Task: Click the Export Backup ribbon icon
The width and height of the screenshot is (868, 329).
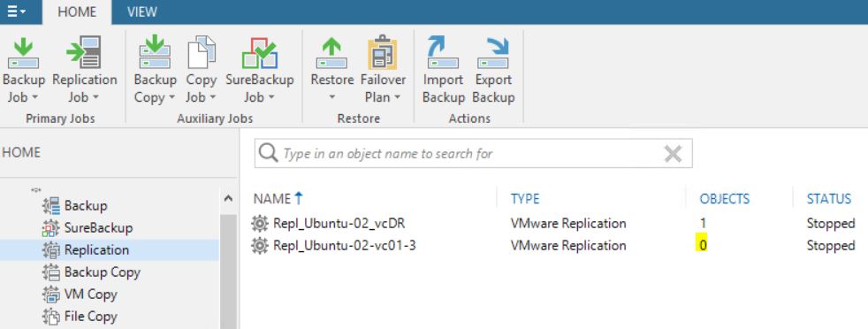Action: (492, 53)
